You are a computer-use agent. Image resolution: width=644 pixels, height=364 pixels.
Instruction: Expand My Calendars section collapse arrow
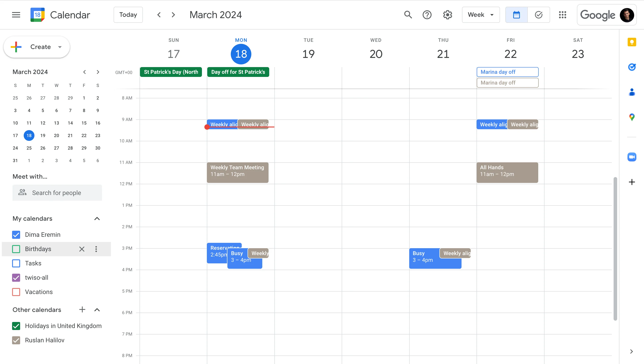97,218
